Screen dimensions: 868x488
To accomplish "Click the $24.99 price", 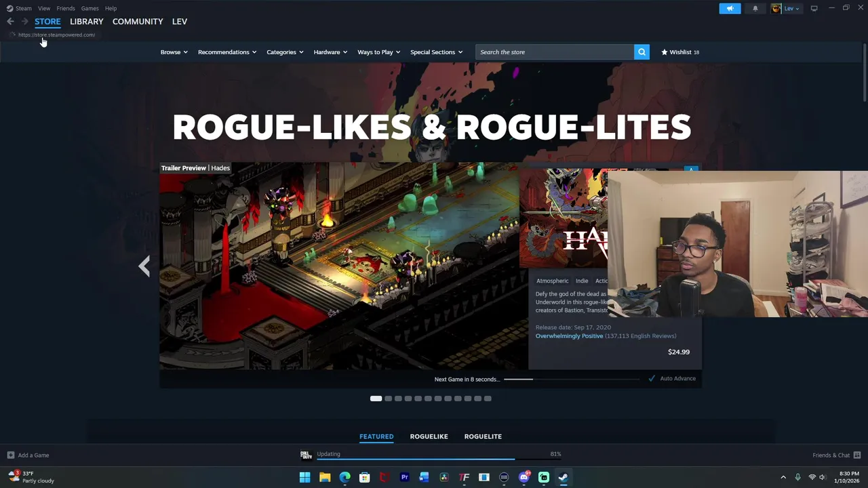I will (679, 352).
